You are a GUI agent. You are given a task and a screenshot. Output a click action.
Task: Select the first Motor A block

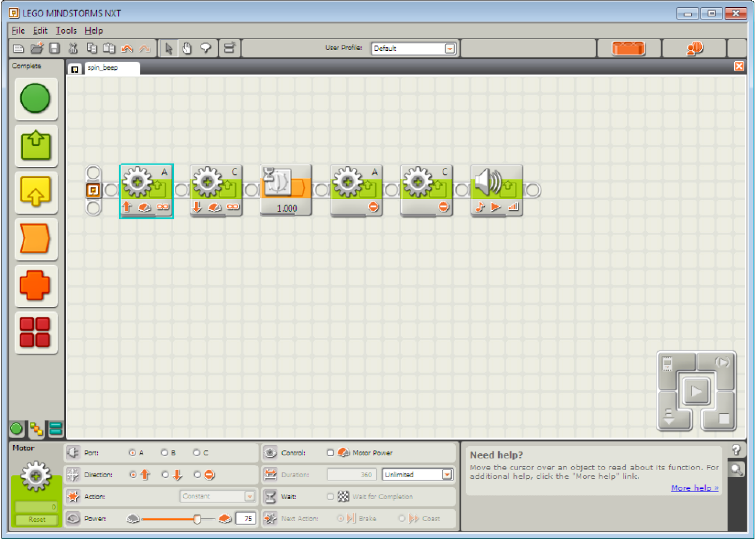click(146, 190)
